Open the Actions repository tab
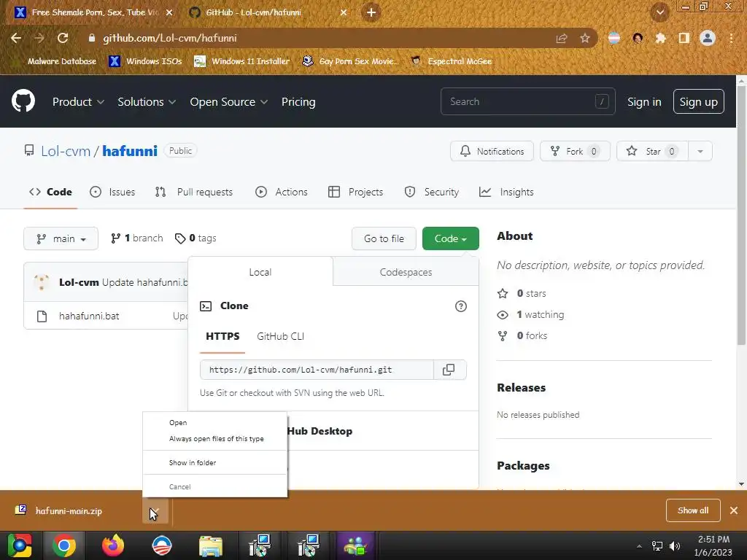 pyautogui.click(x=282, y=192)
